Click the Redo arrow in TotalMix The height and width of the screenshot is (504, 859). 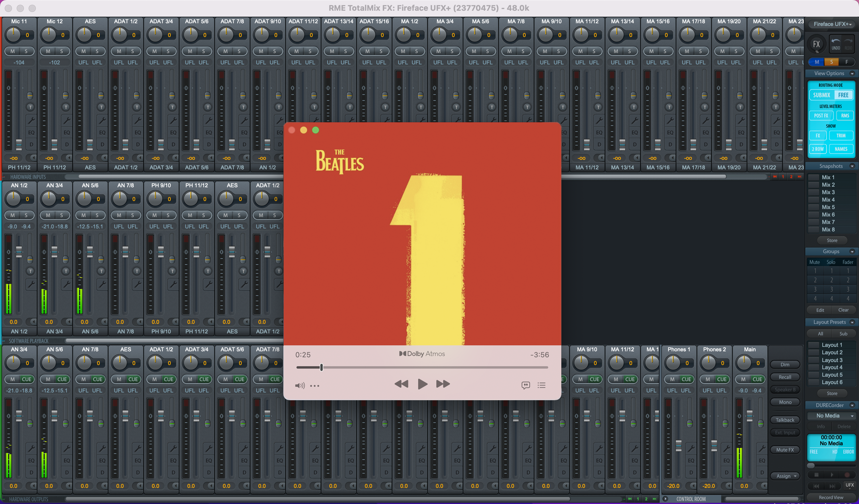click(849, 43)
